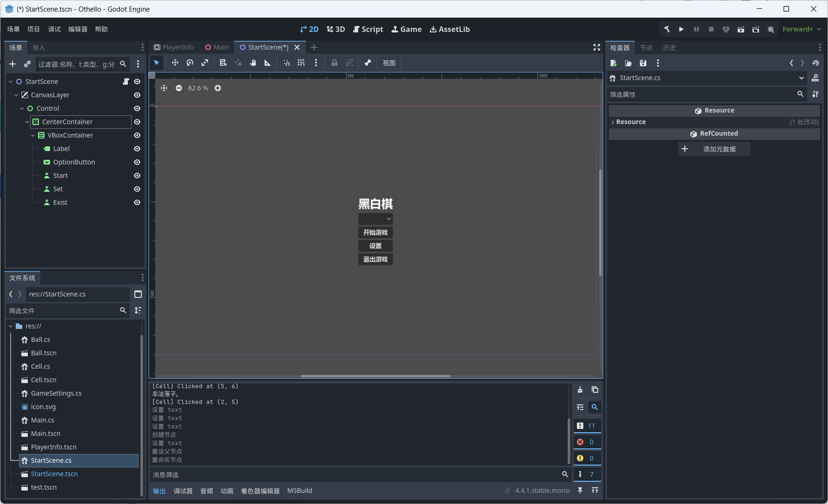The width and height of the screenshot is (828, 504).
Task: Hide the VBoxContainer node
Action: tap(137, 135)
